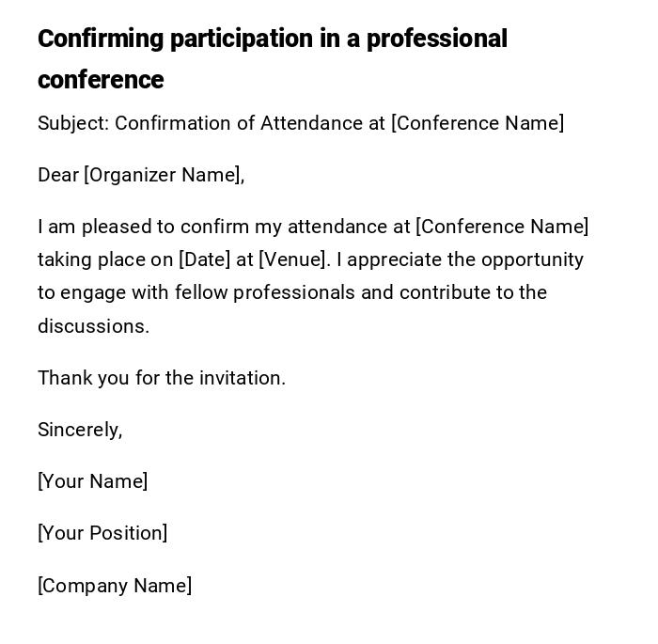Click the [Organizer Name] placeholder
This screenshot has height=644, width=658.
[164, 175]
